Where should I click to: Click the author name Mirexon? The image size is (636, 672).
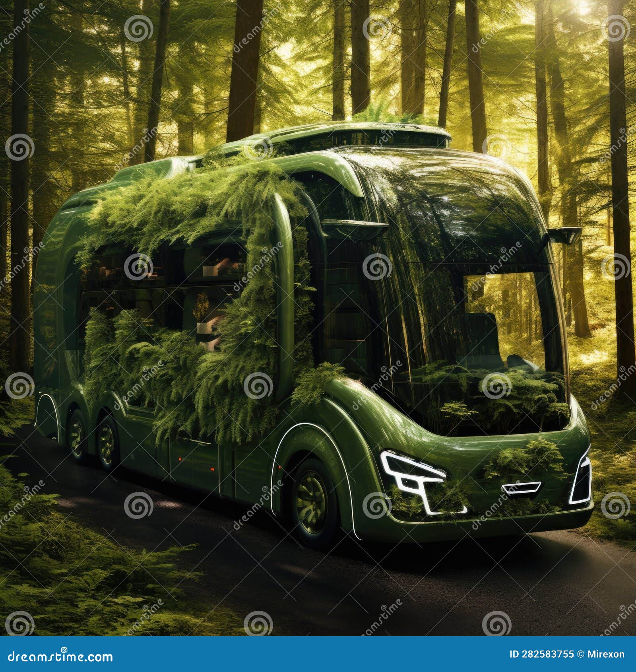(606, 654)
